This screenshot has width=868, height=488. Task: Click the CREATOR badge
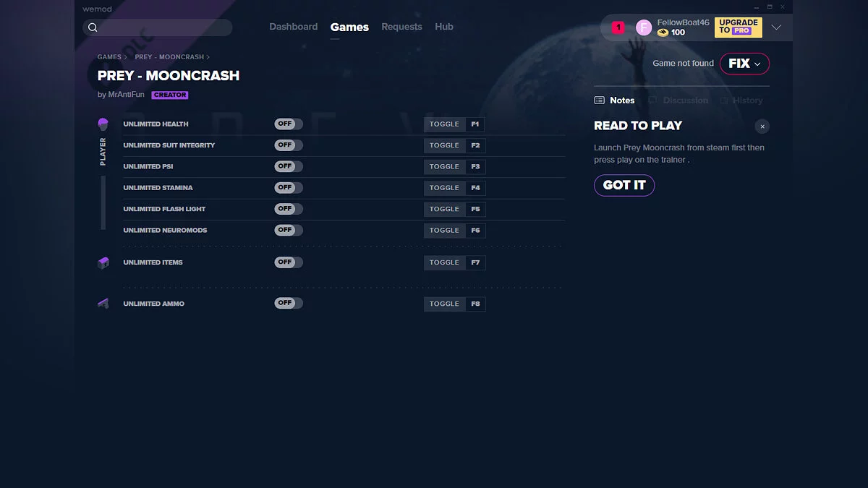coord(170,95)
